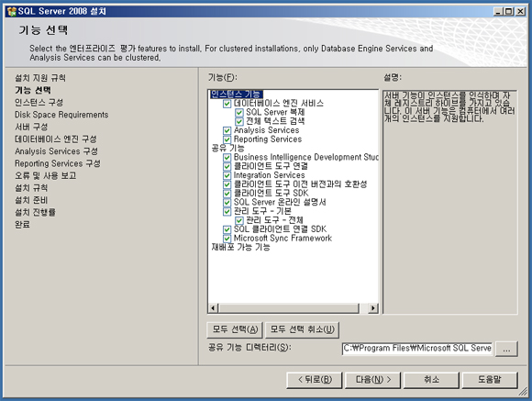This screenshot has height=401, width=532.
Task: Click the 설명 description text box
Action: tap(450, 202)
